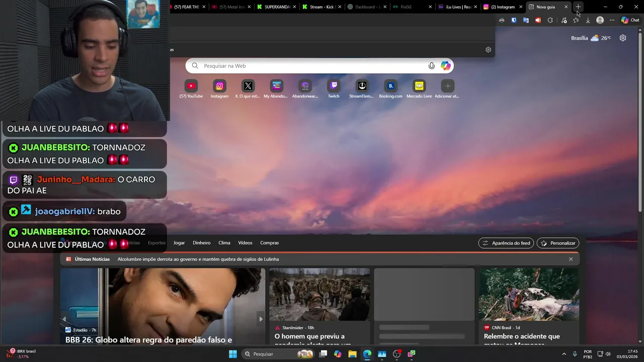Screen dimensions: 644x362
Task: Click the Personalizar button
Action: point(558,243)
